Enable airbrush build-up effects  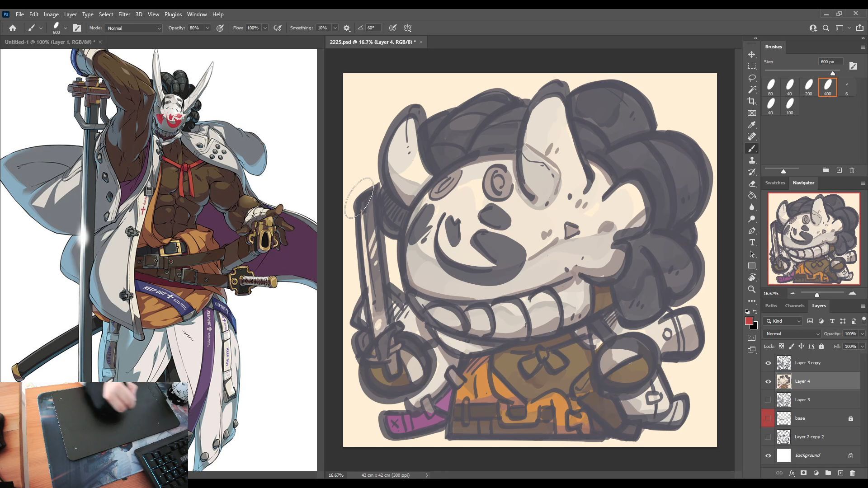278,28
